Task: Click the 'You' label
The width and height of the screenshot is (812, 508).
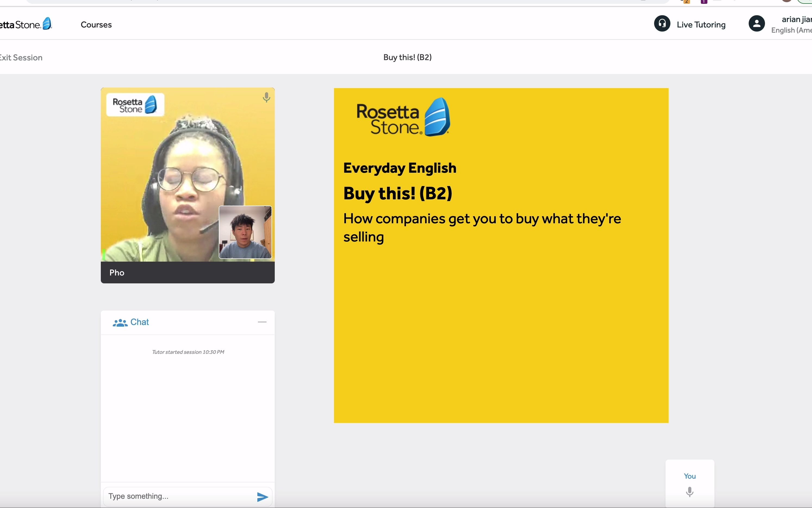Action: click(689, 476)
